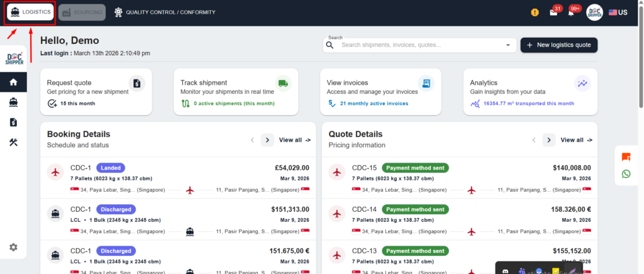Open the Landed CDC-1 booking
644x274 pixels.
coord(178,178)
